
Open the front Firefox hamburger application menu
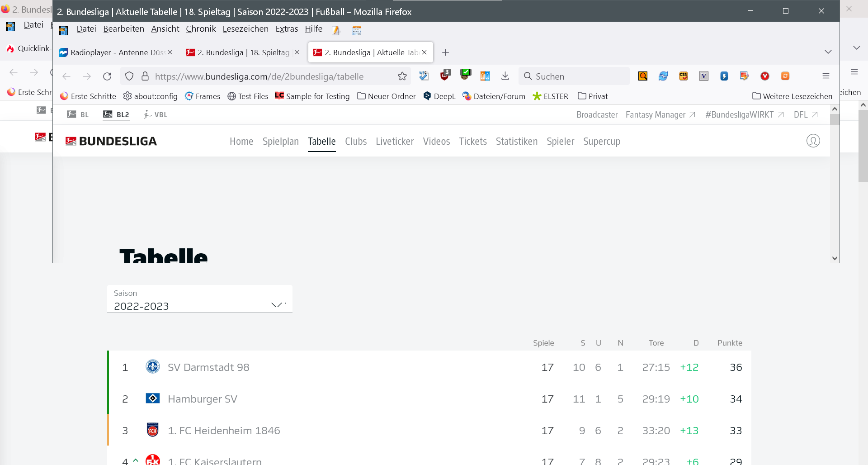(826, 76)
